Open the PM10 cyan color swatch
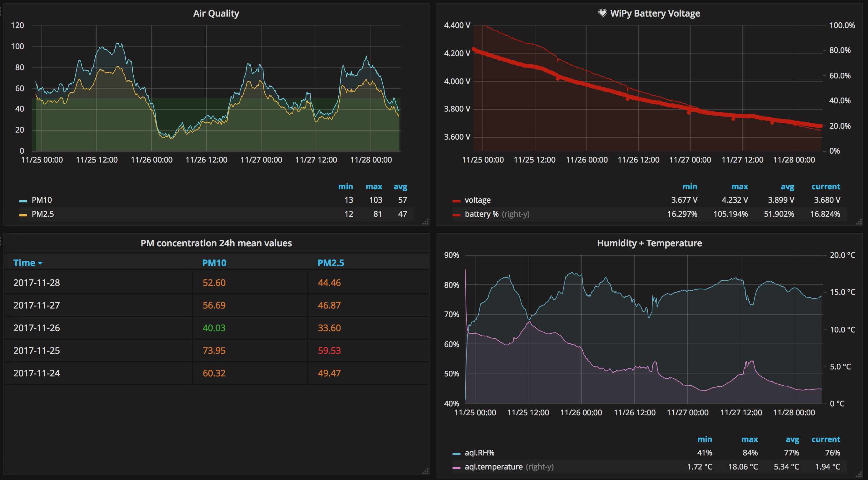868x480 pixels. point(23,201)
